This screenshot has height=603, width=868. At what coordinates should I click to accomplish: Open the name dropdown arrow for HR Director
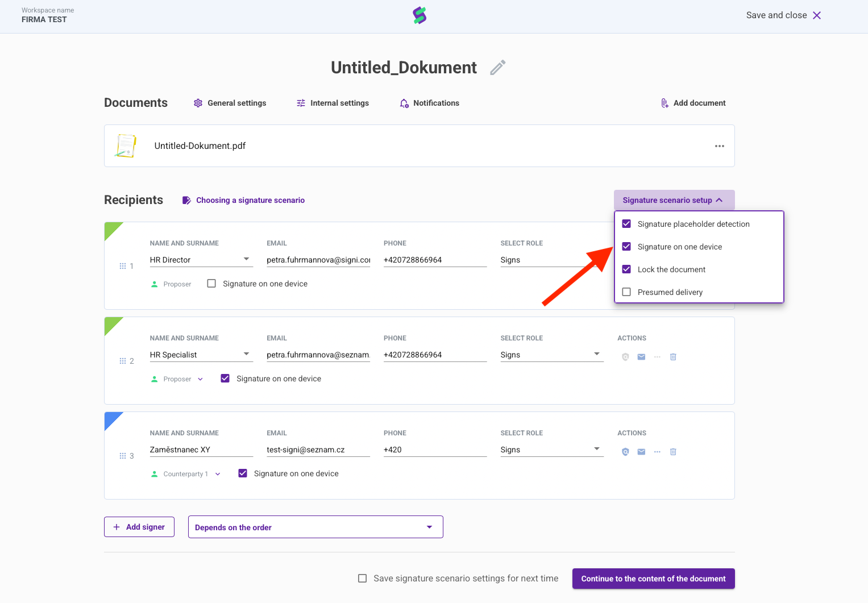click(247, 259)
